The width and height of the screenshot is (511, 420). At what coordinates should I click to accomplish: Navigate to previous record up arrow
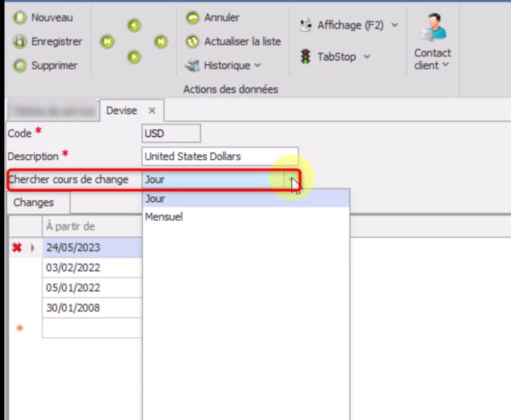tap(134, 25)
